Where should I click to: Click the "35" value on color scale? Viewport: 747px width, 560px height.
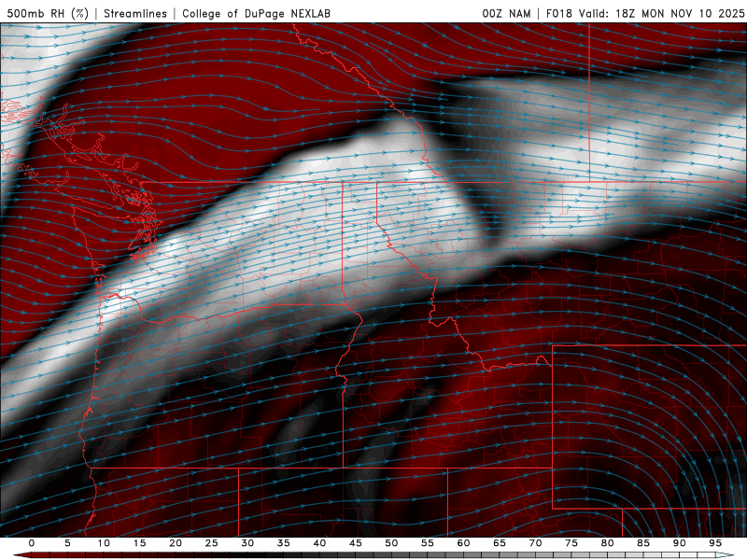[x=284, y=543]
